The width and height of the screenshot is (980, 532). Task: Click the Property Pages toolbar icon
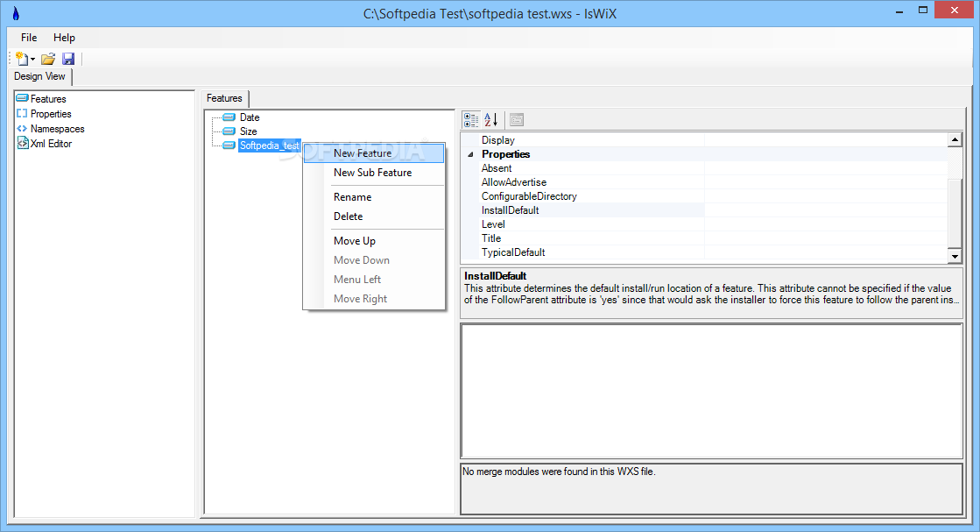coord(516,119)
